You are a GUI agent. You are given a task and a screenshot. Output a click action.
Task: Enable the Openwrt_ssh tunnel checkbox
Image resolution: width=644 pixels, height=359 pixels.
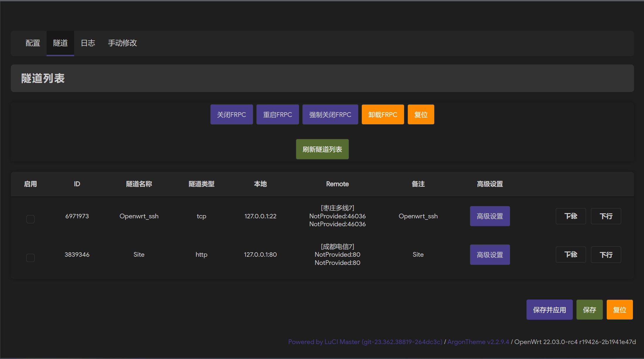click(30, 219)
